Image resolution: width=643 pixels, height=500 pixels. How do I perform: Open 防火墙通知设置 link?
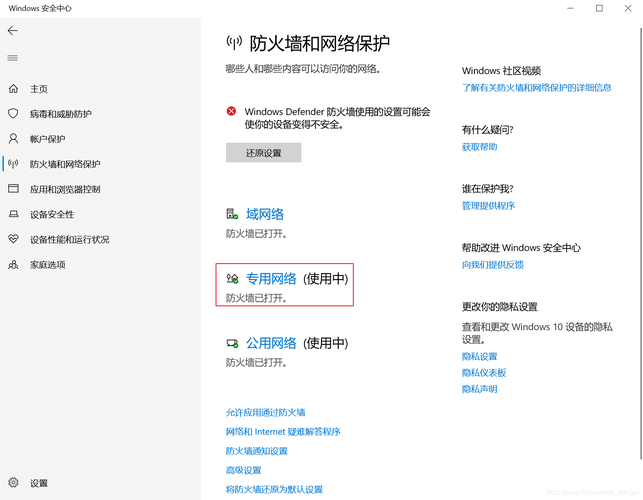point(257,451)
